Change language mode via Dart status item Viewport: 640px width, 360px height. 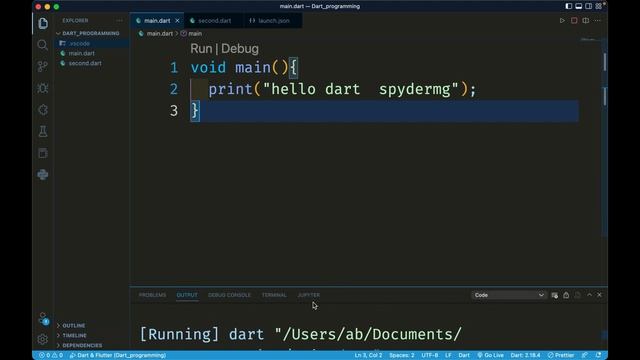[464, 355]
